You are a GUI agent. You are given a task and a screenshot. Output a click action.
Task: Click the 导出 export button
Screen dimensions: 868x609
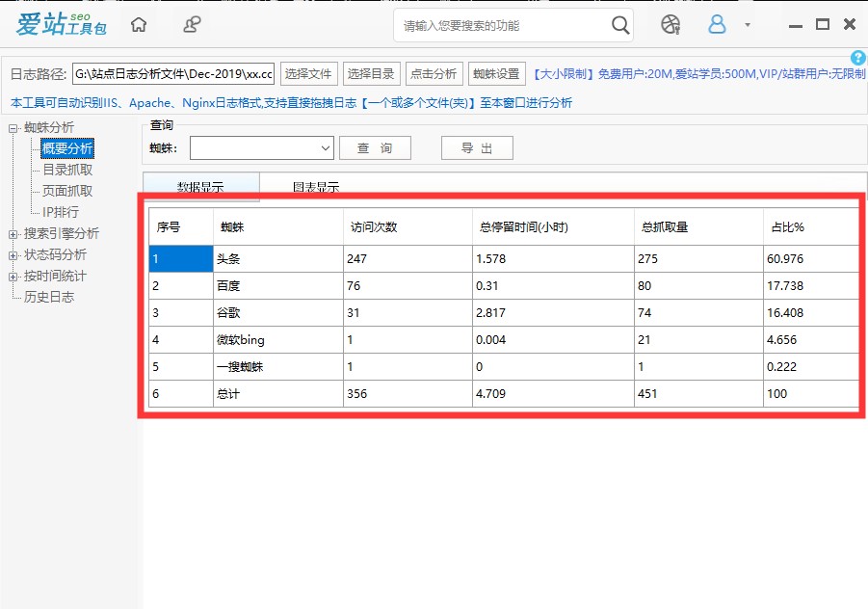476,147
